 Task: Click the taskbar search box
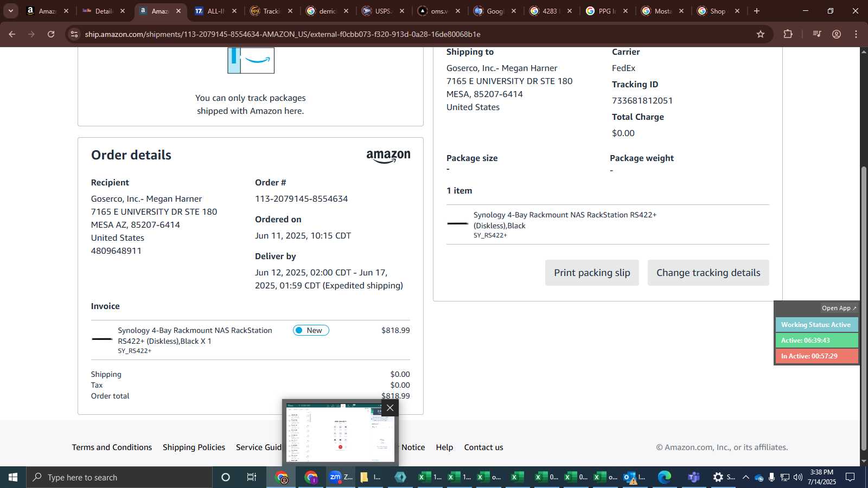coord(119,477)
